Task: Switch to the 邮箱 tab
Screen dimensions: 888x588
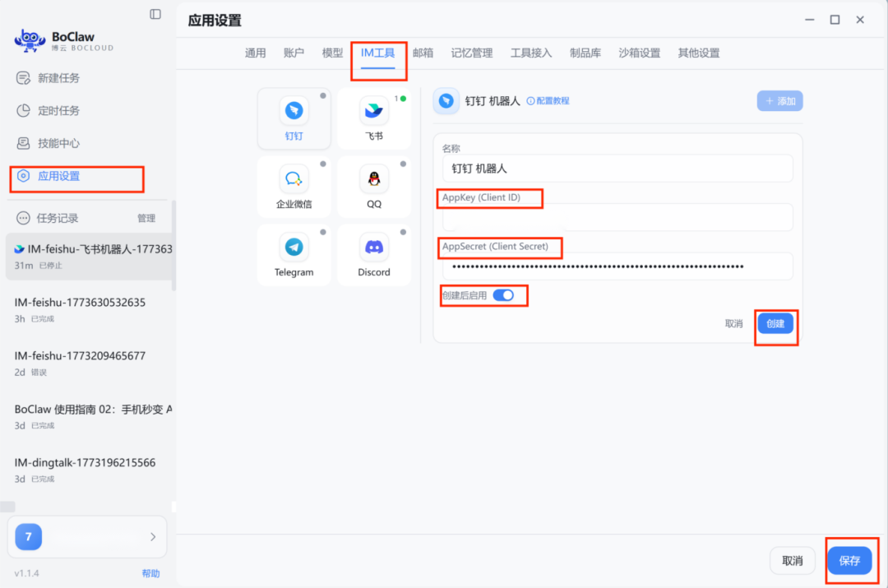Action: coord(422,53)
